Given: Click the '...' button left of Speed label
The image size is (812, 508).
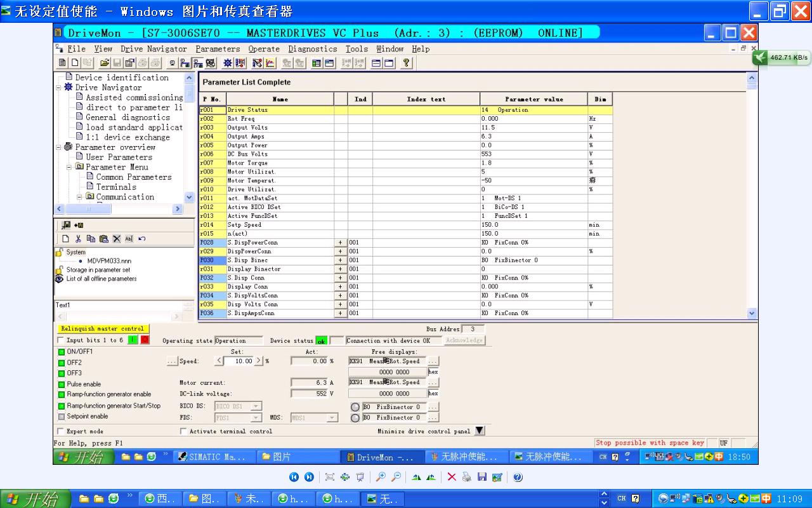Looking at the screenshot, I should point(171,361).
